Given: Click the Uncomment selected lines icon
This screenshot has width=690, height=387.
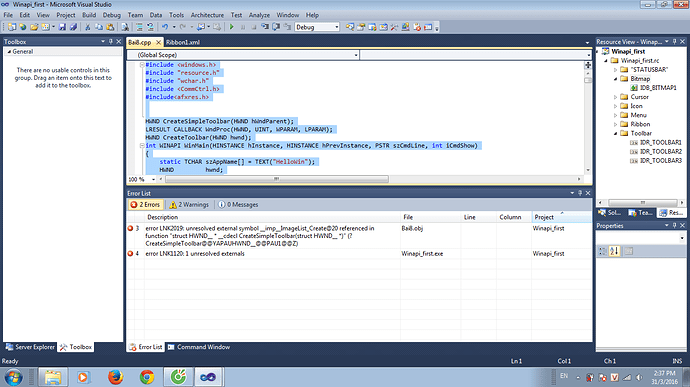Looking at the screenshot, I should (x=150, y=27).
